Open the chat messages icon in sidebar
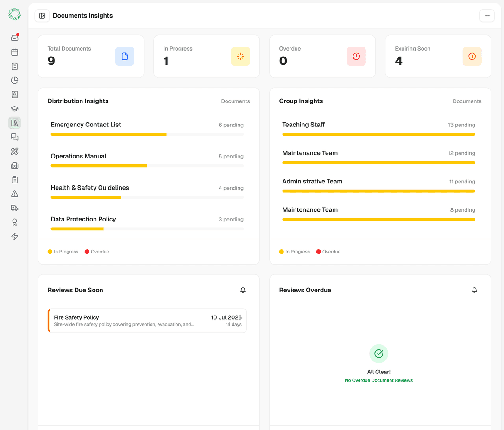The height and width of the screenshot is (430, 504). (x=14, y=137)
